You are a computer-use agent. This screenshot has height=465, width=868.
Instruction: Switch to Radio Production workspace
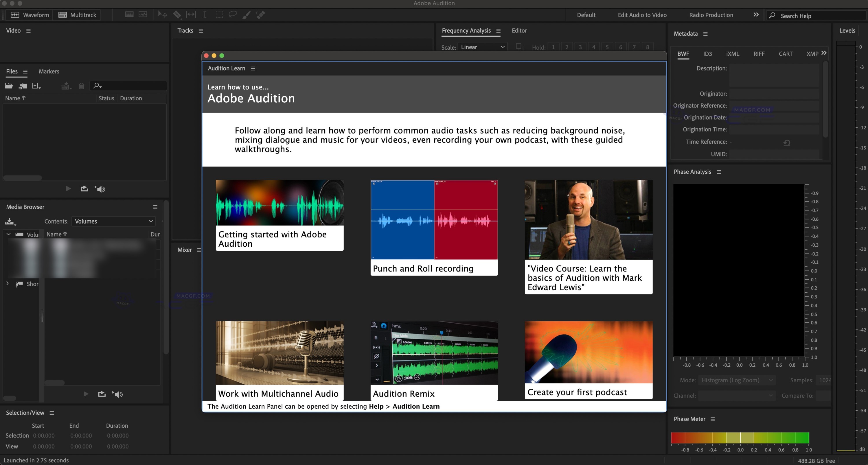coord(711,15)
